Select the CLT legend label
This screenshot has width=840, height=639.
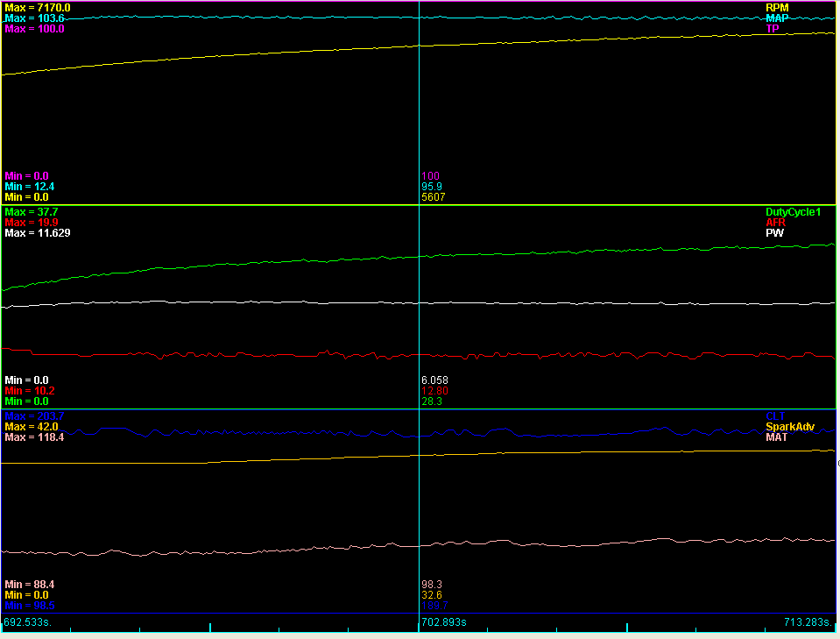pyautogui.click(x=775, y=415)
